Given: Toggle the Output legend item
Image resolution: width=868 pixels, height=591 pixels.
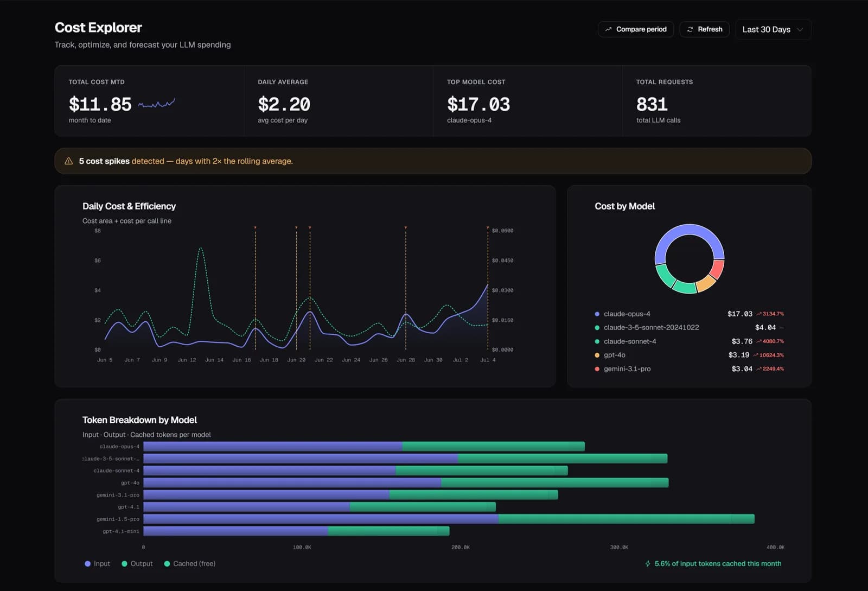Looking at the screenshot, I should [x=137, y=564].
